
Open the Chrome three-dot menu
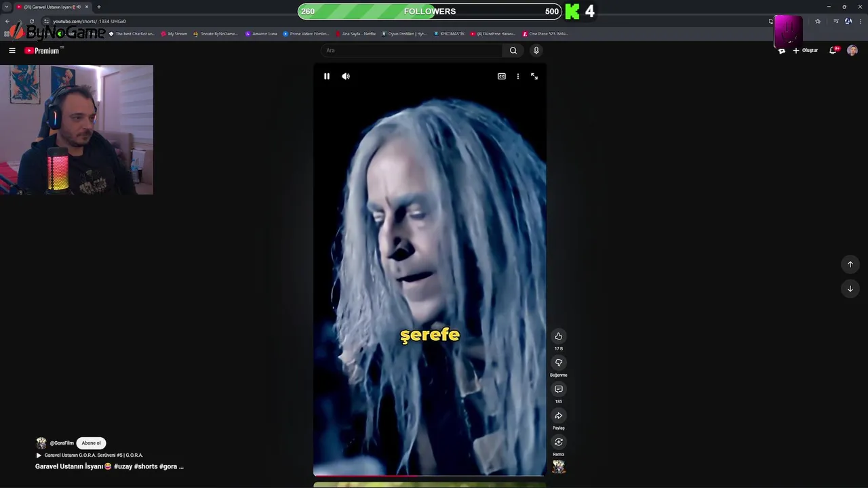click(x=861, y=21)
